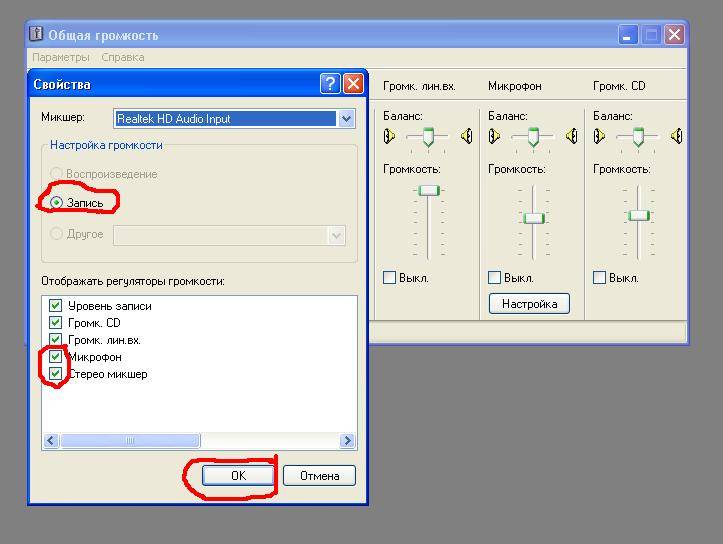Open microphone Настройка button
The width and height of the screenshot is (723, 544).
click(x=529, y=304)
